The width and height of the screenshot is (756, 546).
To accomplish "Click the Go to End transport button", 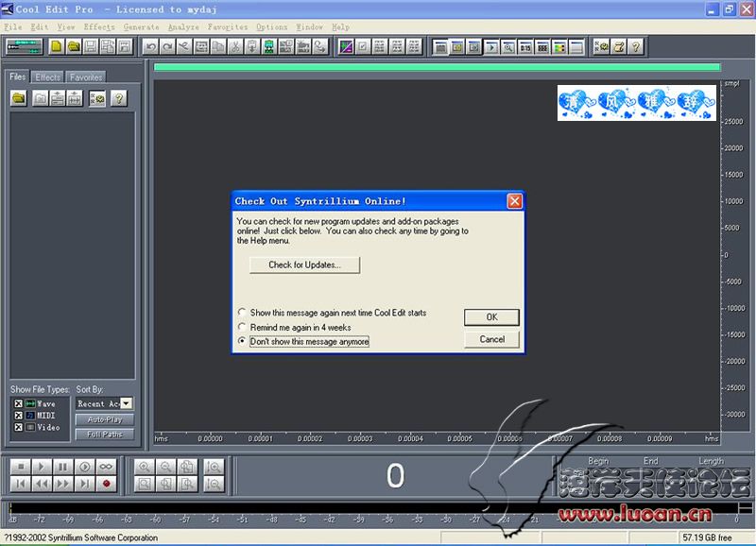I will 84,484.
